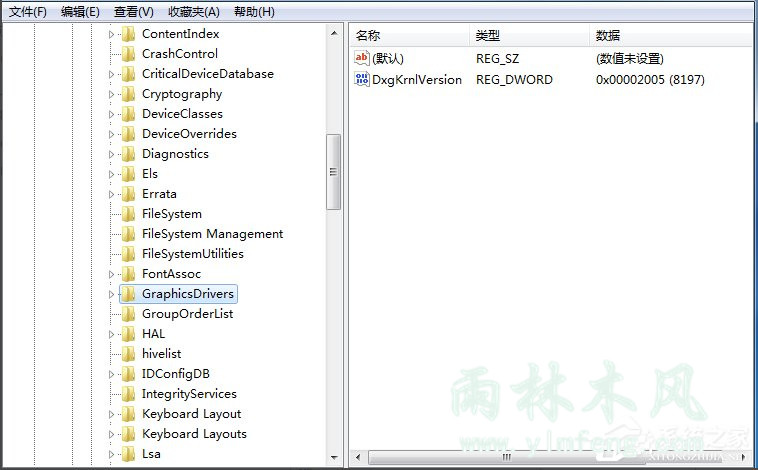Expand the DeviceOverrides key
Image resolution: width=758 pixels, height=470 pixels.
click(111, 134)
